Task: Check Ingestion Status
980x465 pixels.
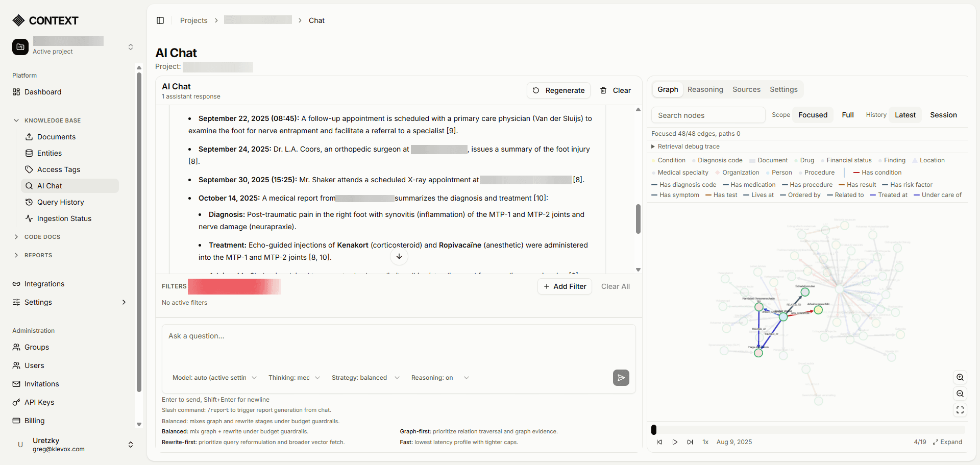Action: (x=64, y=218)
